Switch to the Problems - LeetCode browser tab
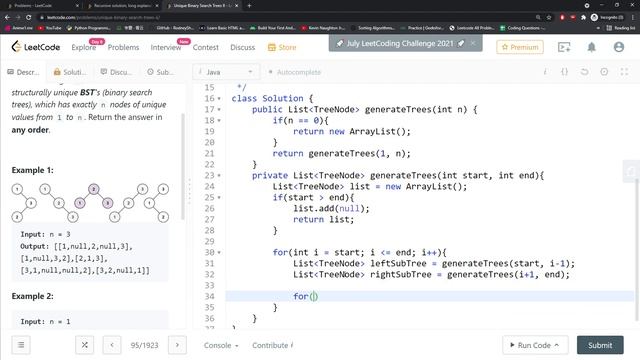This screenshot has height=360, width=640. click(x=41, y=6)
